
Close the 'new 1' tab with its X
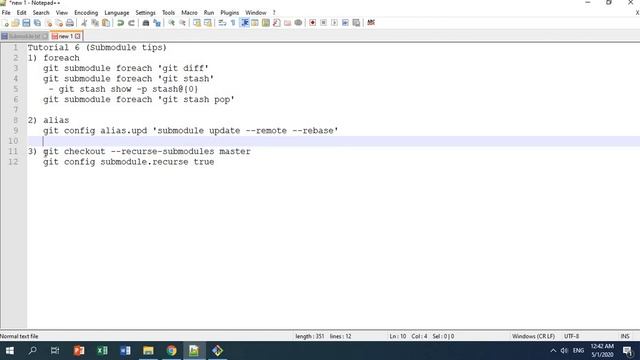(x=78, y=36)
